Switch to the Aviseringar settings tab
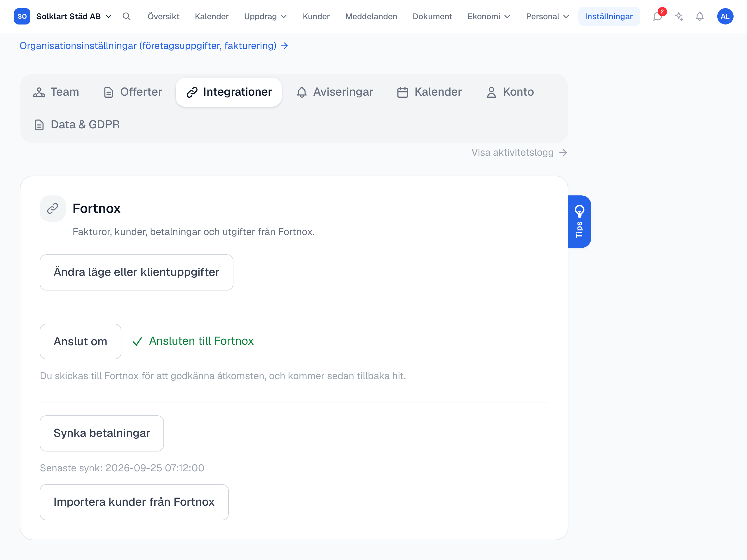The width and height of the screenshot is (747, 560). click(335, 92)
